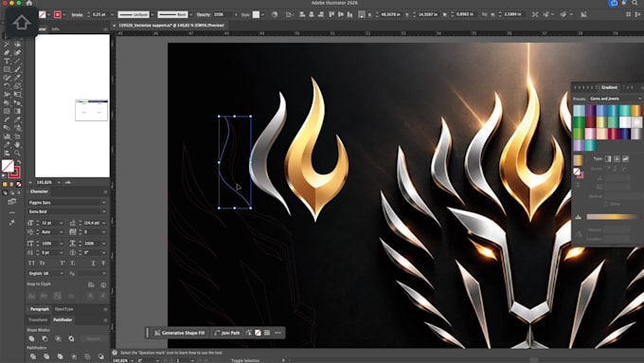The height and width of the screenshot is (363, 644).
Task: Select the Zoom tool
Action: tap(17, 153)
